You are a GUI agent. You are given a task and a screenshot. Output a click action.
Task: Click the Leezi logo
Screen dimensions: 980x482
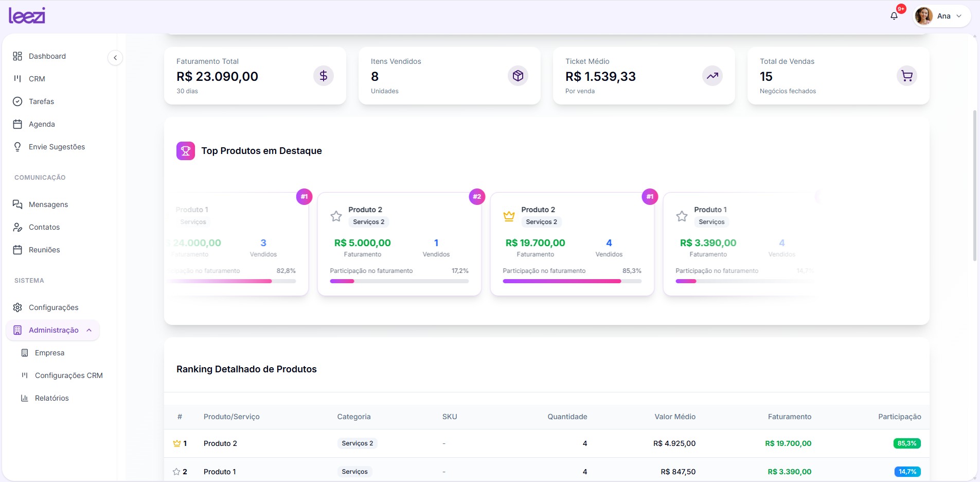click(27, 15)
